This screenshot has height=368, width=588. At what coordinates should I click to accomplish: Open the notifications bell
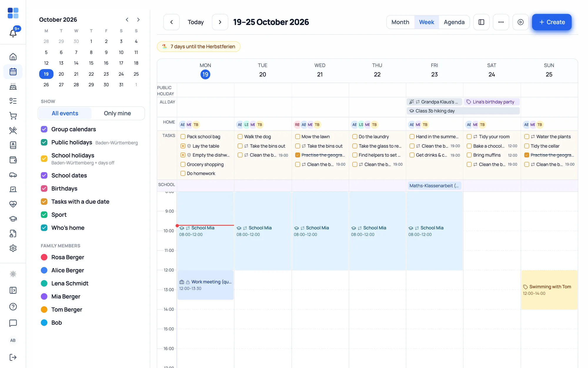(x=13, y=33)
